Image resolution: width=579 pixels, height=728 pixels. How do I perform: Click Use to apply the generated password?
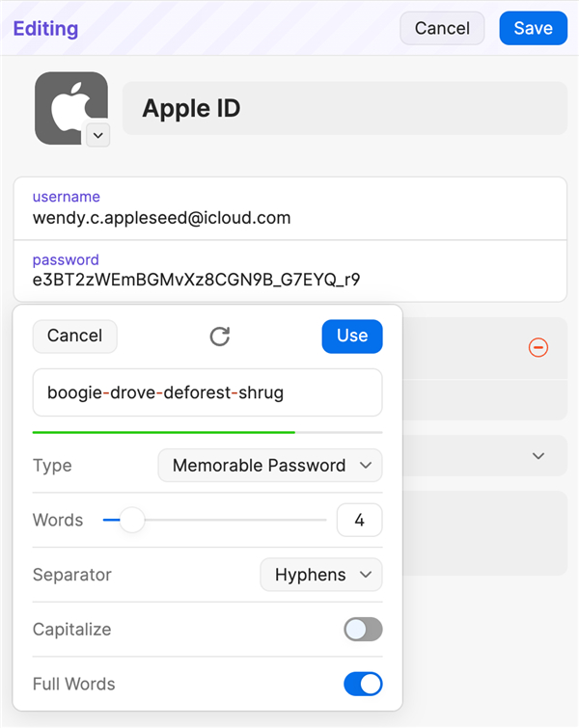[x=352, y=337]
